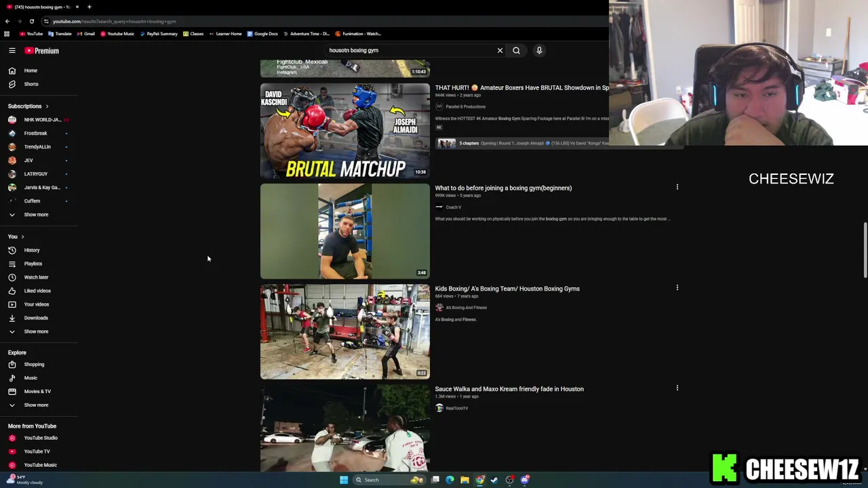This screenshot has width=868, height=488.
Task: Open NHK WORLD-JAPAN subscription channel
Action: point(39,120)
